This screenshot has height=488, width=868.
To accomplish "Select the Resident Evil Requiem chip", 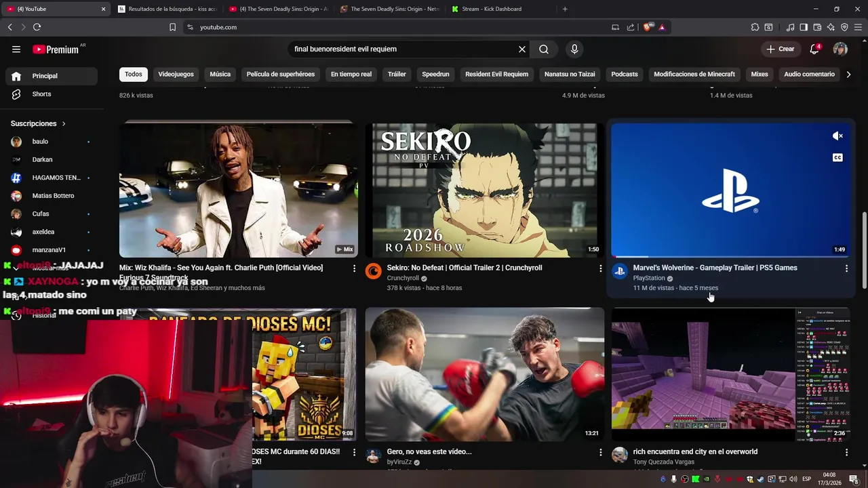I will coord(496,74).
